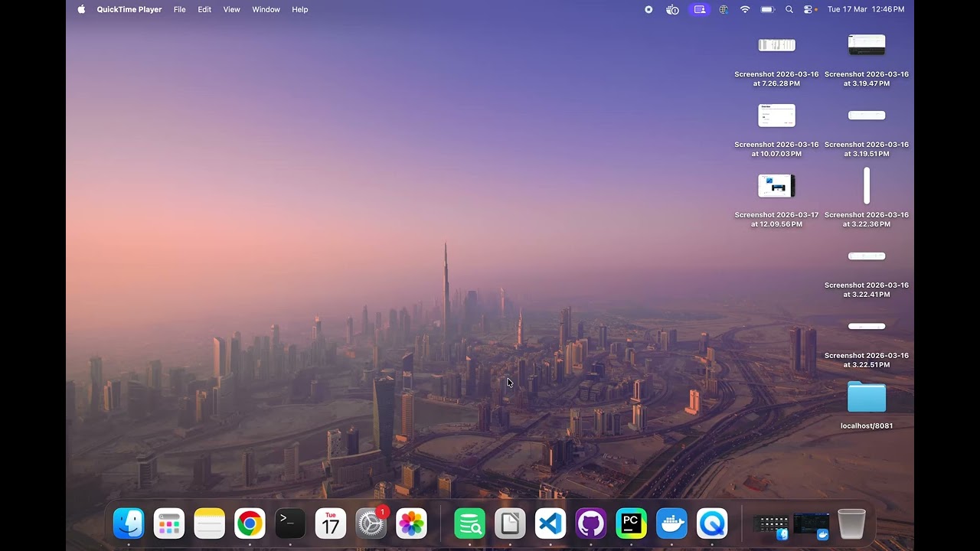Image resolution: width=980 pixels, height=551 pixels.
Task: Select Screenshot 2026-03-16 at 3.19.51 PM
Action: 867,116
